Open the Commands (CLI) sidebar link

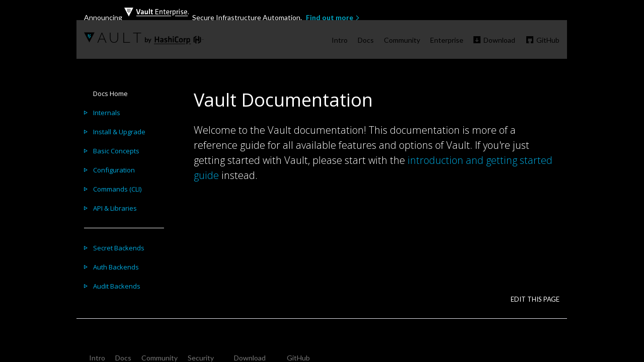(117, 189)
